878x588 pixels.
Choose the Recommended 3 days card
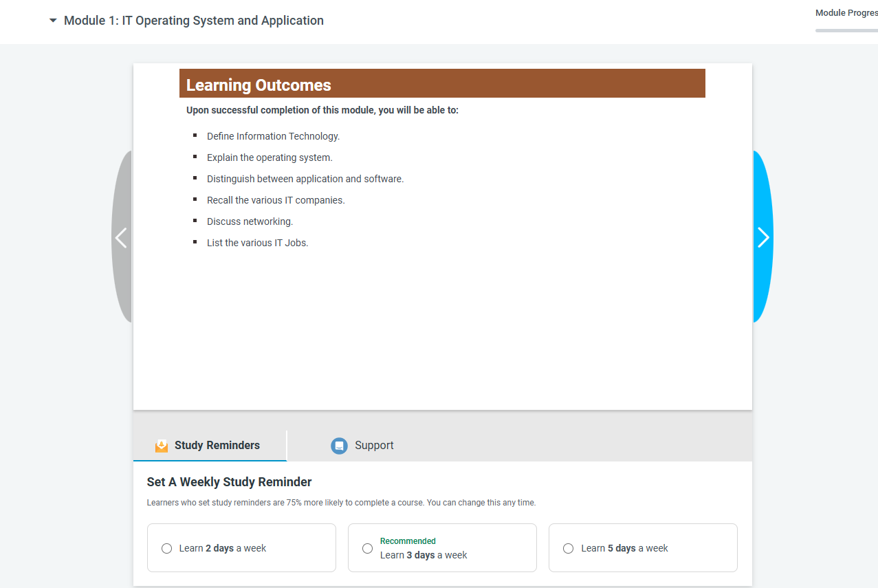coord(442,547)
